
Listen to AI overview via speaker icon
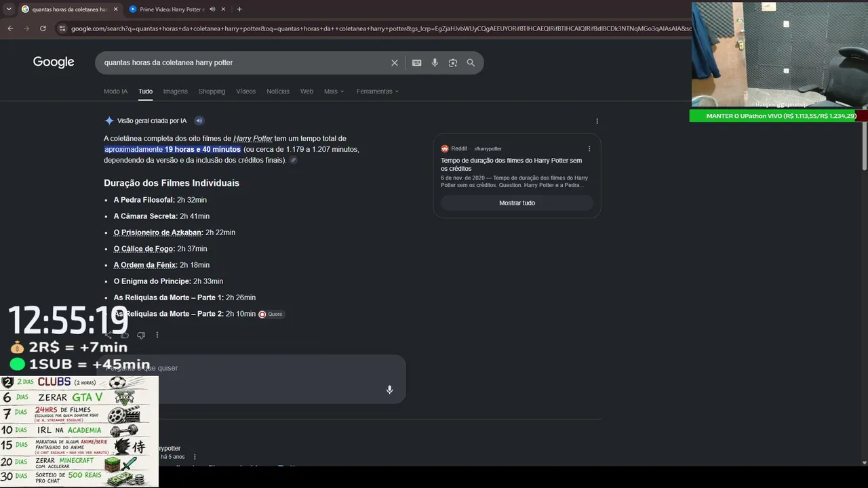199,121
